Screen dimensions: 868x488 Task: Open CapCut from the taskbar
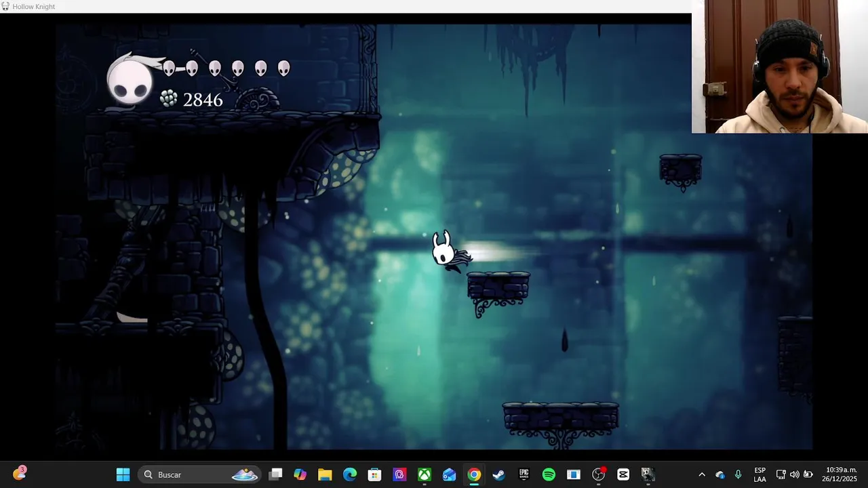623,474
